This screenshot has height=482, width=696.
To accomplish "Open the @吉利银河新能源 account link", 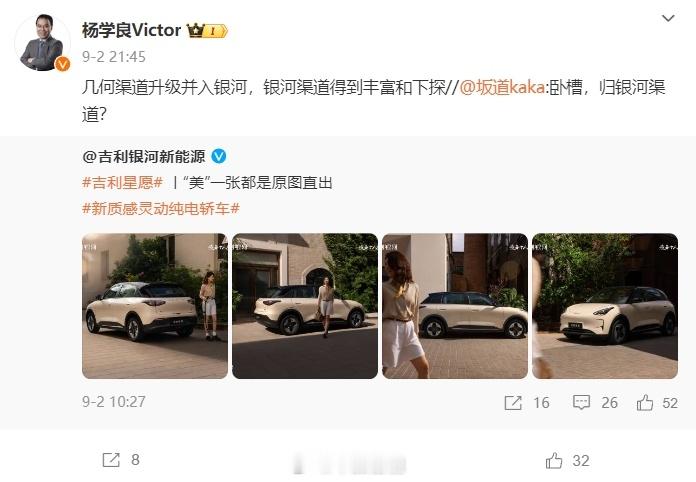I will click(144, 156).
